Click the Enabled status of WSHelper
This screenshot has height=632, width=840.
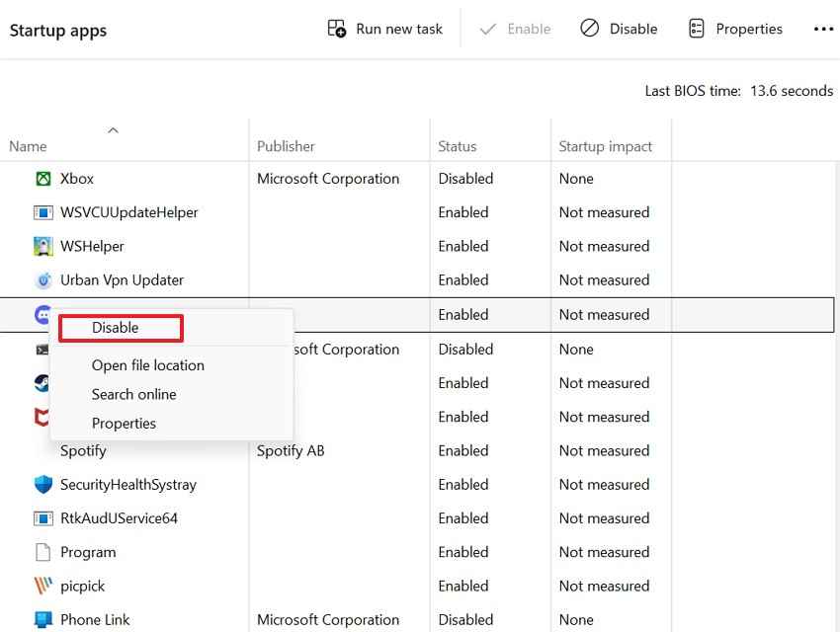tap(462, 246)
